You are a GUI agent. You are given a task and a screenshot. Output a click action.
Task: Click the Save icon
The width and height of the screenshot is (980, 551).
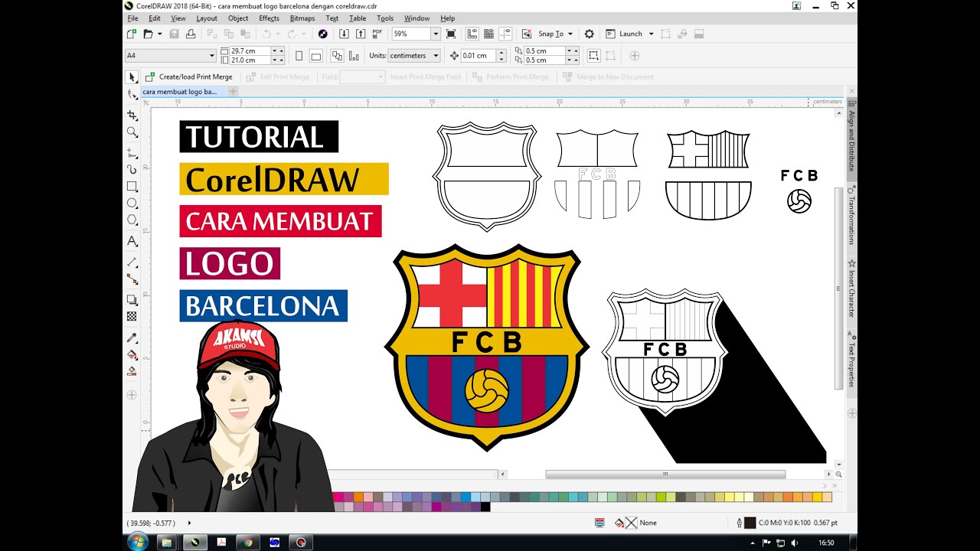click(174, 34)
